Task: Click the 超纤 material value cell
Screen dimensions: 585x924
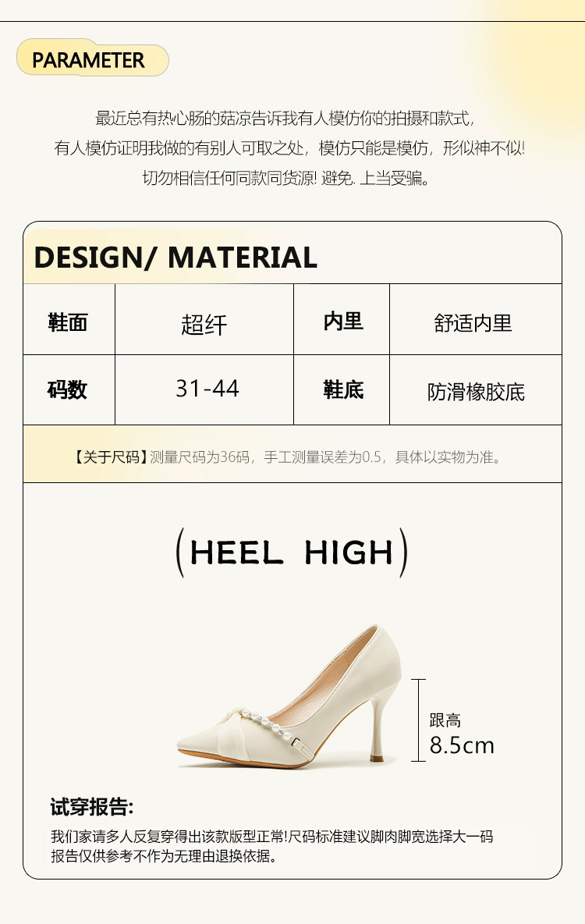Action: click(204, 319)
